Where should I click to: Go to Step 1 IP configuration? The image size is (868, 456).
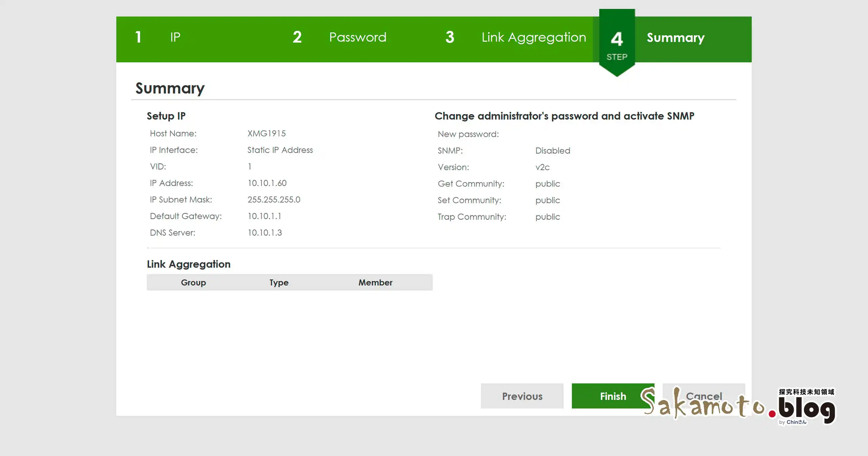(x=175, y=37)
